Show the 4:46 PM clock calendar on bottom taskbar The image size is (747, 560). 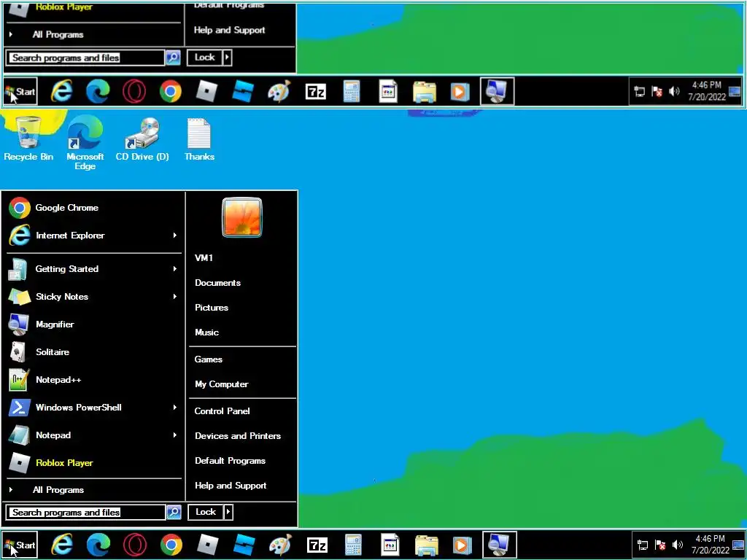pyautogui.click(x=711, y=544)
